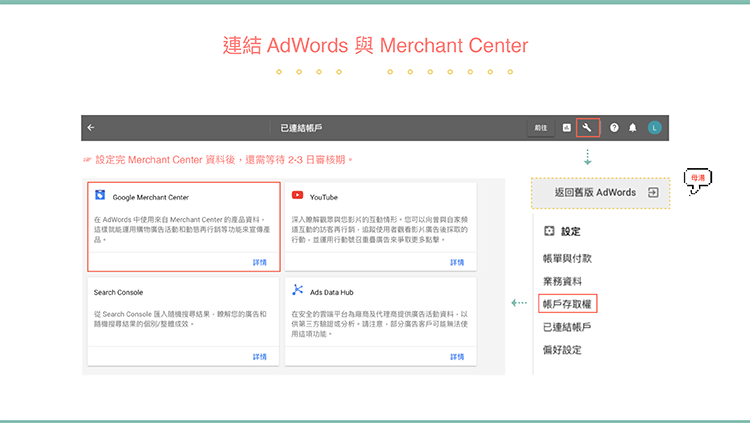750x423 pixels.
Task: Open the wrench tools icon
Action: point(587,128)
